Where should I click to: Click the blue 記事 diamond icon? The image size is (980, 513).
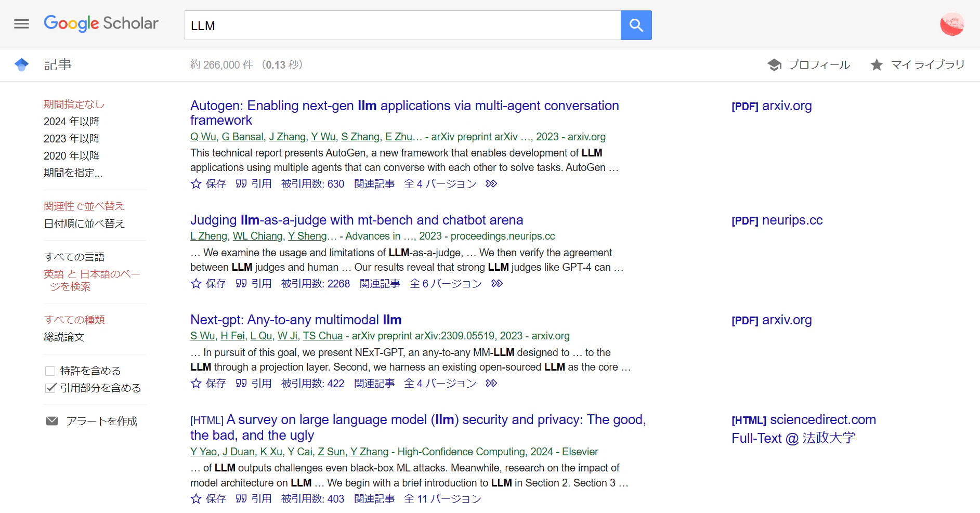click(21, 65)
